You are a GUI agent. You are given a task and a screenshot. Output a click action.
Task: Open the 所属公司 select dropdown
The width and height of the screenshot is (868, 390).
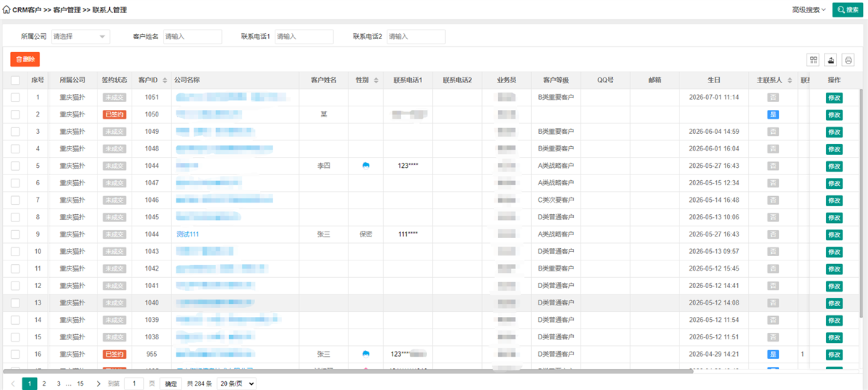coord(80,36)
